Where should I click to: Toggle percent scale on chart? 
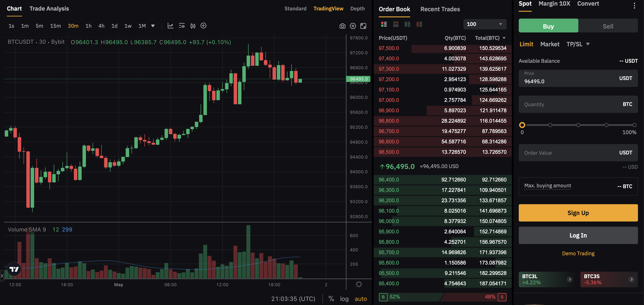(x=331, y=299)
